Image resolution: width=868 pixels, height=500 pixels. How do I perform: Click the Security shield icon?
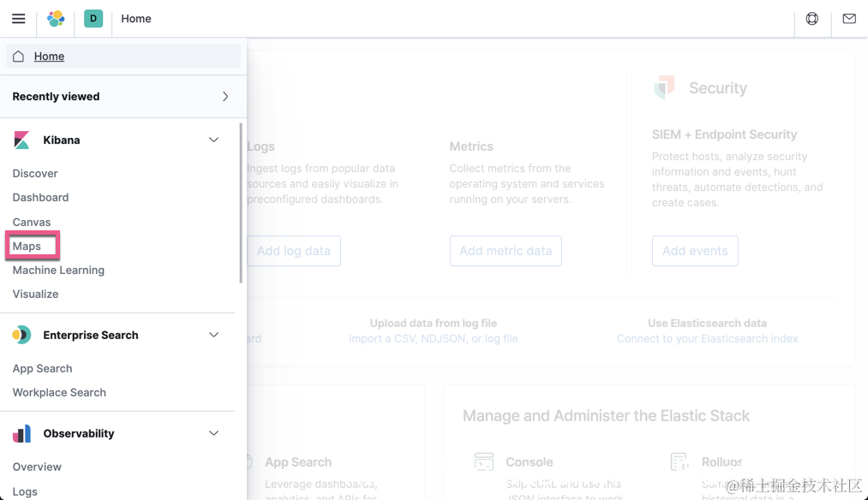click(x=664, y=87)
